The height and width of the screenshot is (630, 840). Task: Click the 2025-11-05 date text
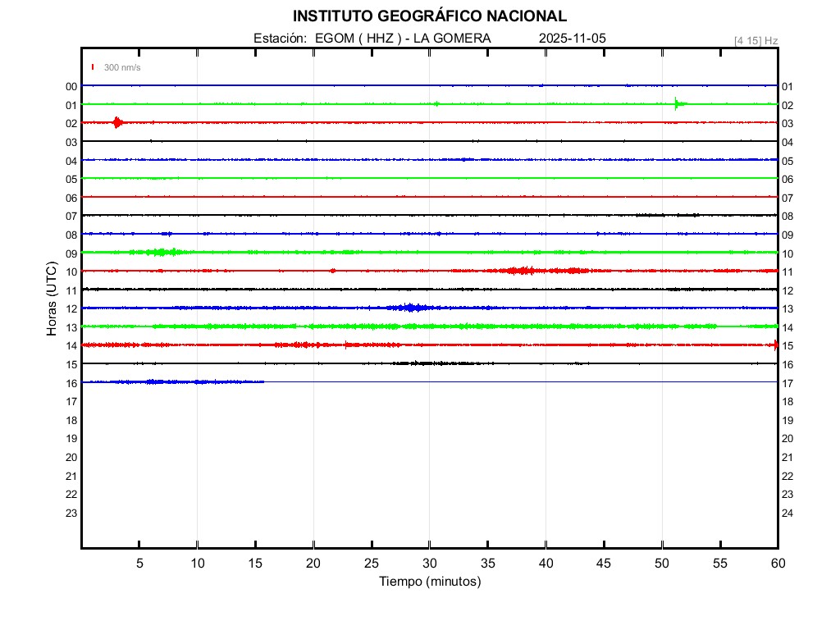573,39
